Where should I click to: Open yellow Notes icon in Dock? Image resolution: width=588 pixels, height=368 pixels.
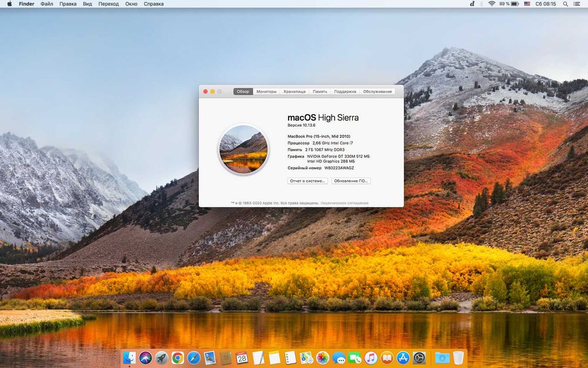(x=274, y=358)
